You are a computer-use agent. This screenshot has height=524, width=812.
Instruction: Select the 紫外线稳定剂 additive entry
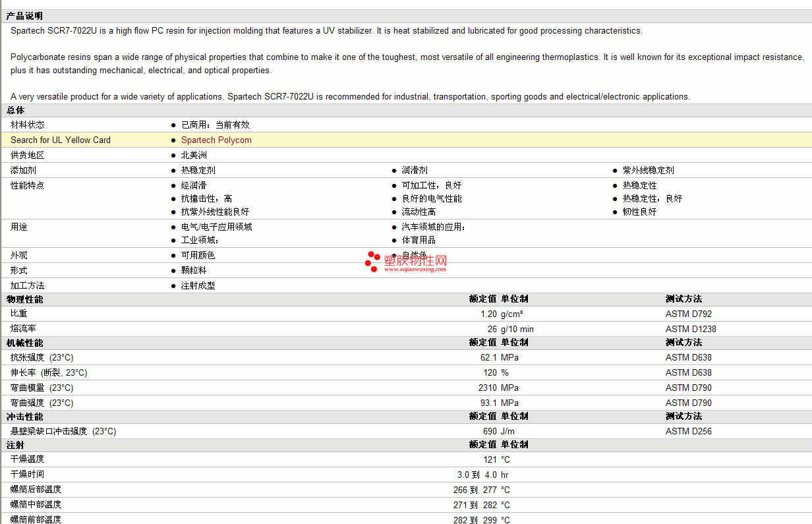(649, 170)
